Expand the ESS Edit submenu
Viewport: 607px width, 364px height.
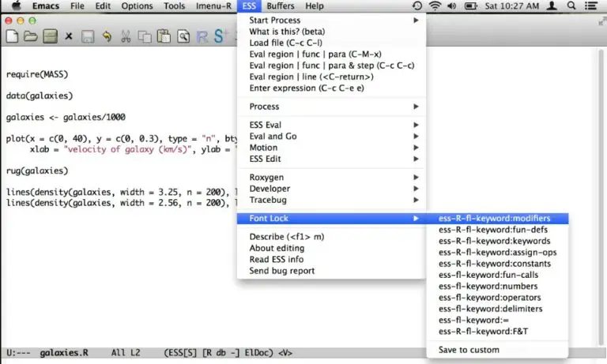point(331,159)
